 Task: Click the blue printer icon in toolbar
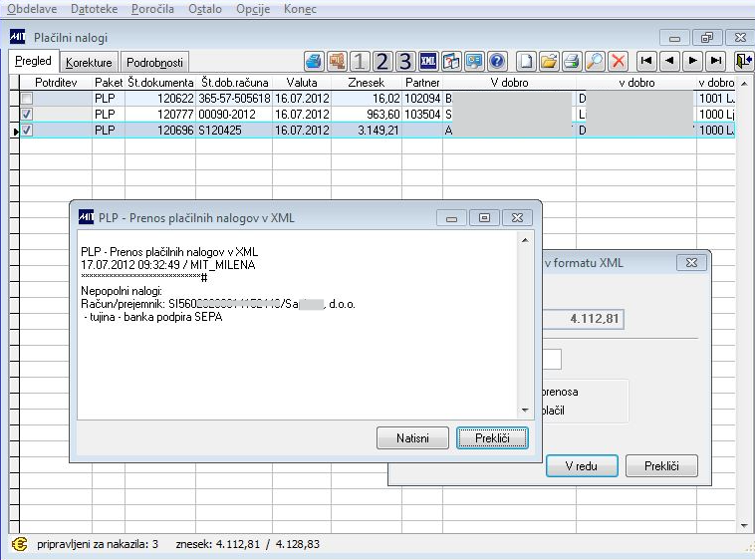tap(314, 61)
